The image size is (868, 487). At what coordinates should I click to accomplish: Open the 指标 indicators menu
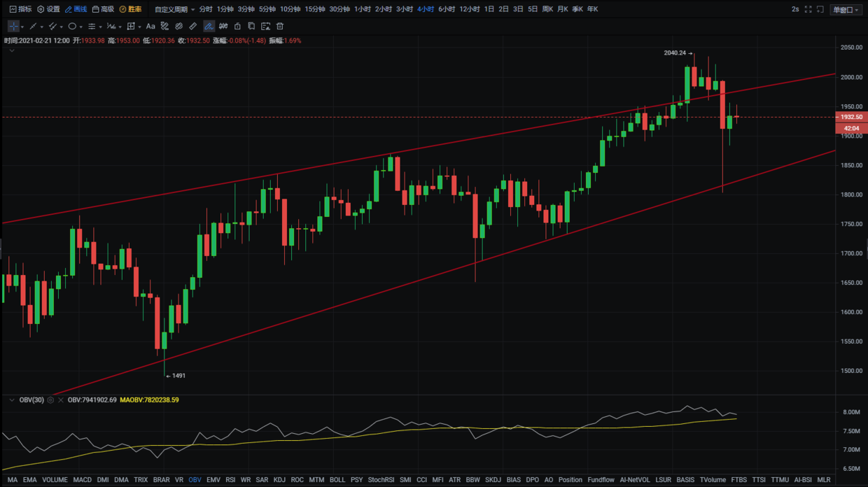point(20,9)
